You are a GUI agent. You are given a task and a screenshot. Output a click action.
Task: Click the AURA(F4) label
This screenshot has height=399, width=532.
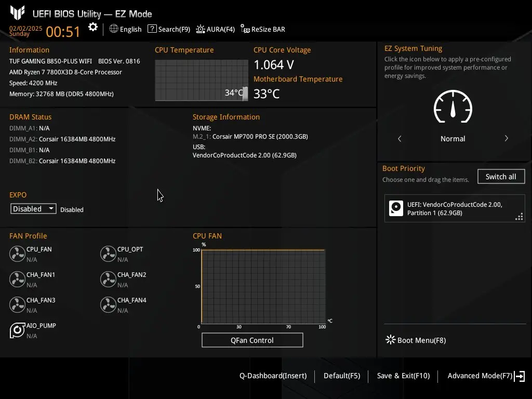click(220, 30)
